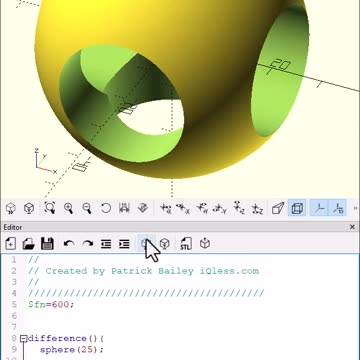Screen dimensions: 360x360
Task: Click line number 6 in the gutter
Action: click(14, 316)
